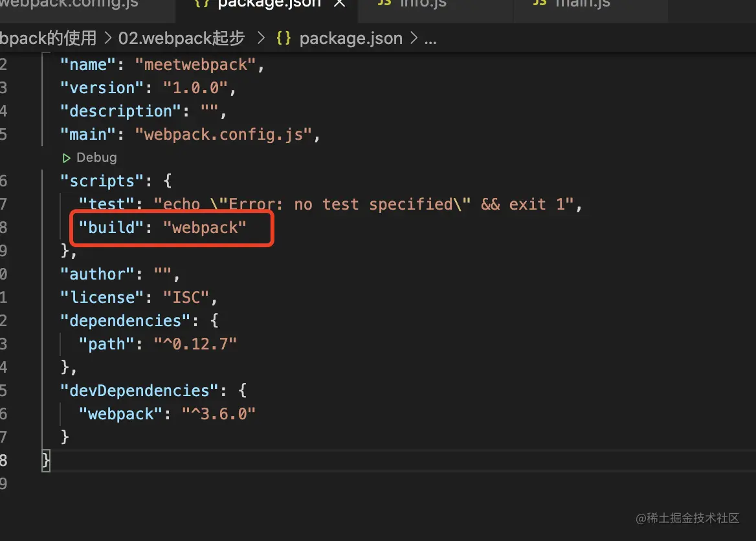Click the "description" key
Image resolution: width=756 pixels, height=541 pixels.
click(121, 111)
